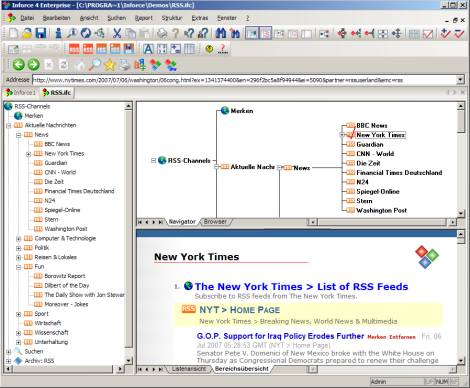Click the left tree panel vertical scrollbar
470x388 pixels.
[128, 233]
